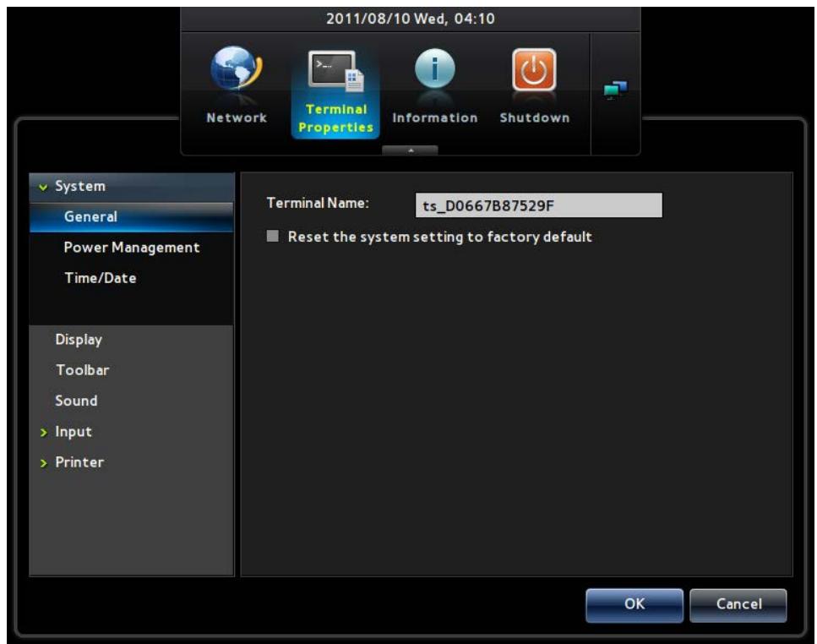
Task: Confirm with the OK button
Action: coord(635,604)
